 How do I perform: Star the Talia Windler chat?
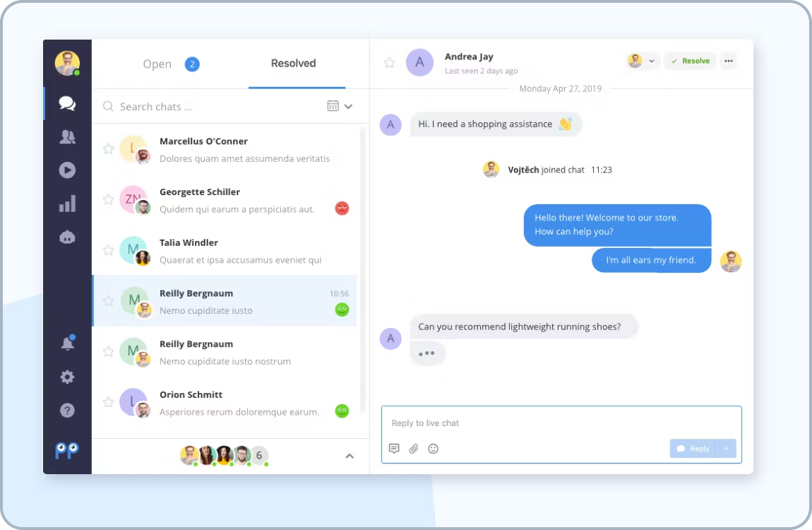coord(108,250)
